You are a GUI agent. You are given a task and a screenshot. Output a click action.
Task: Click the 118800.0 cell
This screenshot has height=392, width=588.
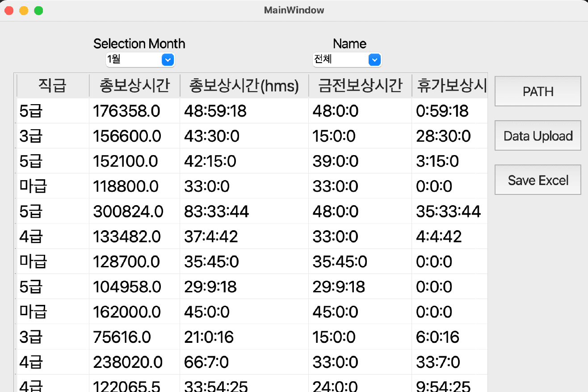(134, 186)
